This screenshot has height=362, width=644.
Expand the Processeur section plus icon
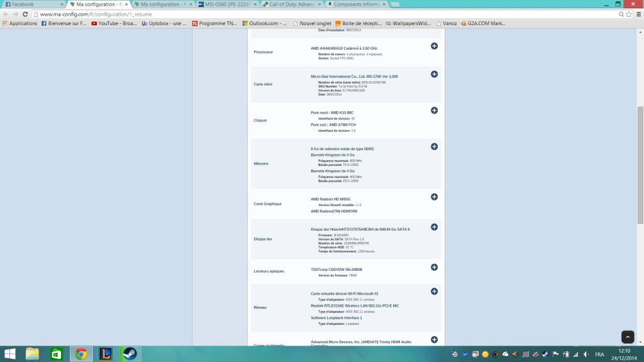[x=434, y=46]
